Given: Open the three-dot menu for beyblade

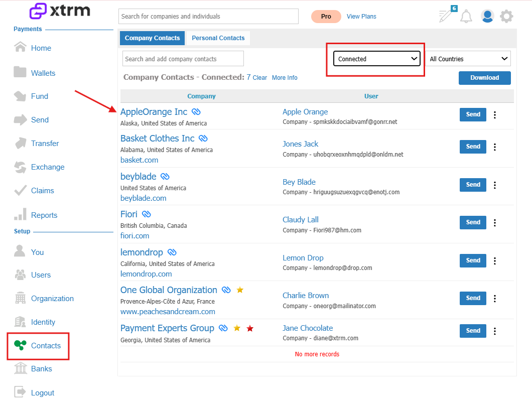Looking at the screenshot, I should click(x=495, y=185).
